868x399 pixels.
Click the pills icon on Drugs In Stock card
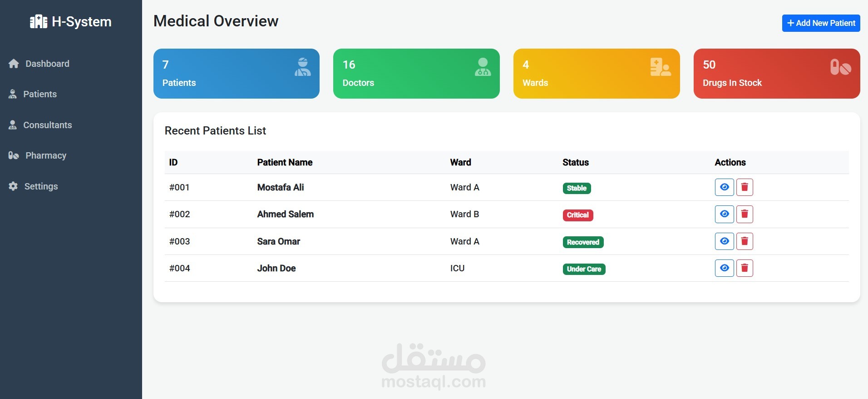(840, 67)
